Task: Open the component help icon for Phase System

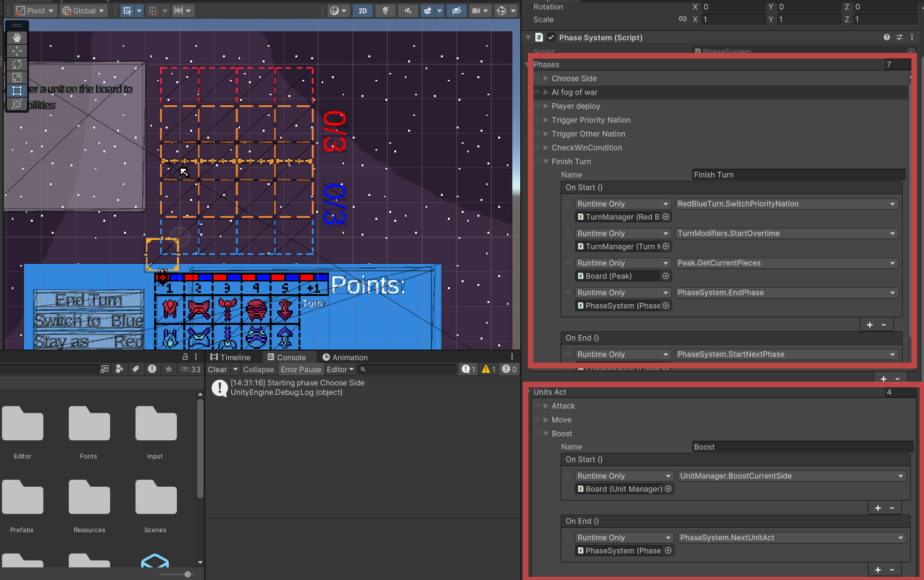Action: click(887, 38)
